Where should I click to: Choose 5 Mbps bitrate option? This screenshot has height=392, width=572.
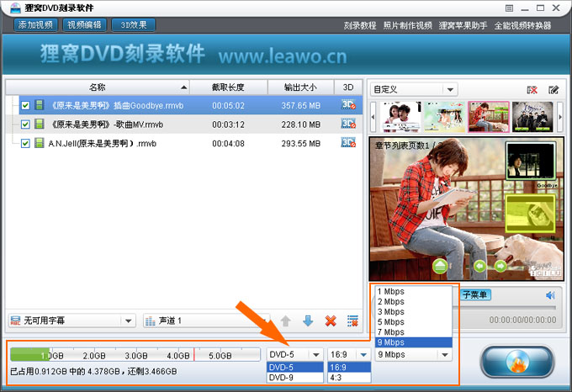(414, 322)
